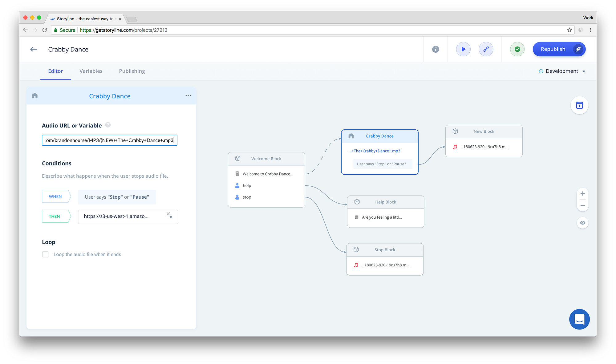Expand the THEN block dropdown arrow
This screenshot has width=616, height=364.
pyautogui.click(x=171, y=217)
